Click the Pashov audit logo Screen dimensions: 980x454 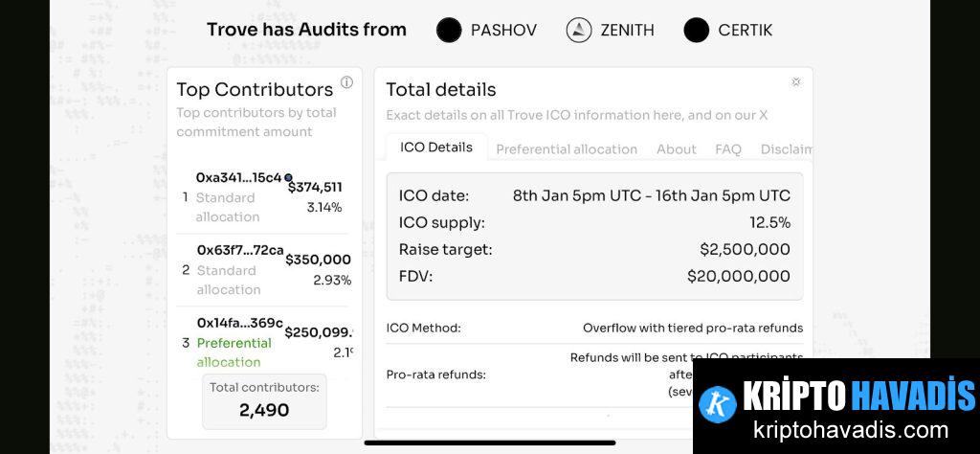pos(449,30)
